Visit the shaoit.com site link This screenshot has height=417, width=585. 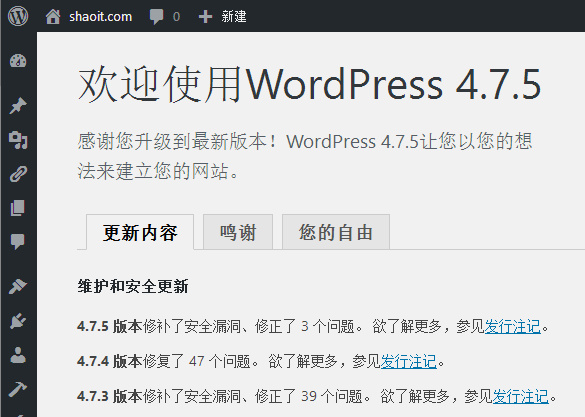coord(100,16)
